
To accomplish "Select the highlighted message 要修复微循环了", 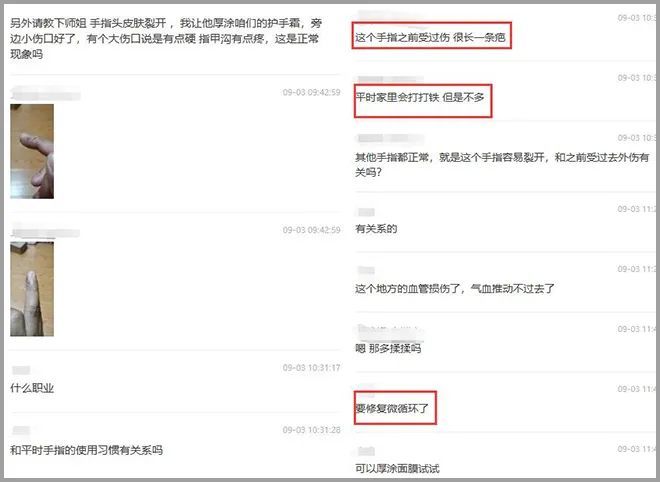I will click(x=392, y=408).
